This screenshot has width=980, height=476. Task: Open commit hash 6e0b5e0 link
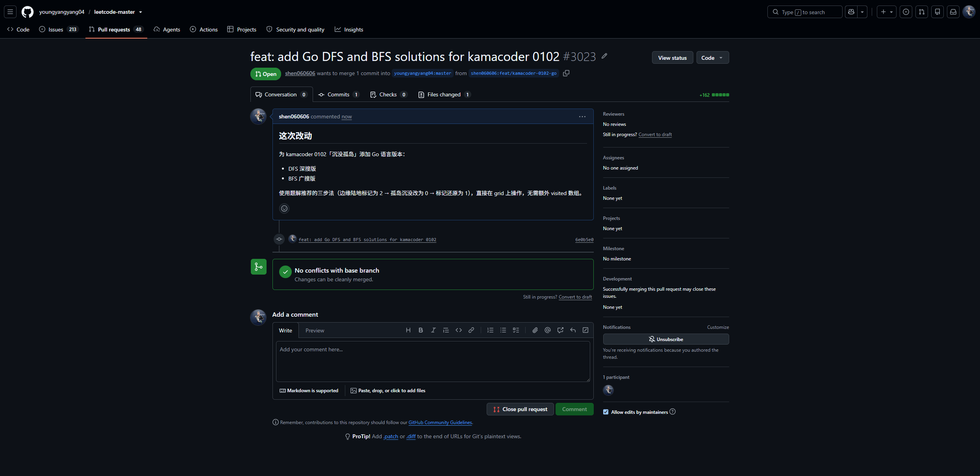[x=584, y=240]
